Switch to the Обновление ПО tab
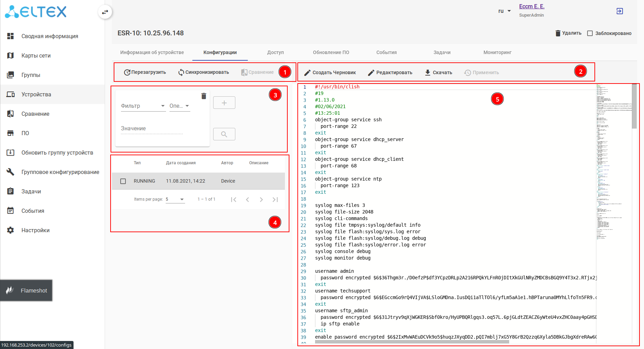Screen dimensions: 644x349 (331, 52)
